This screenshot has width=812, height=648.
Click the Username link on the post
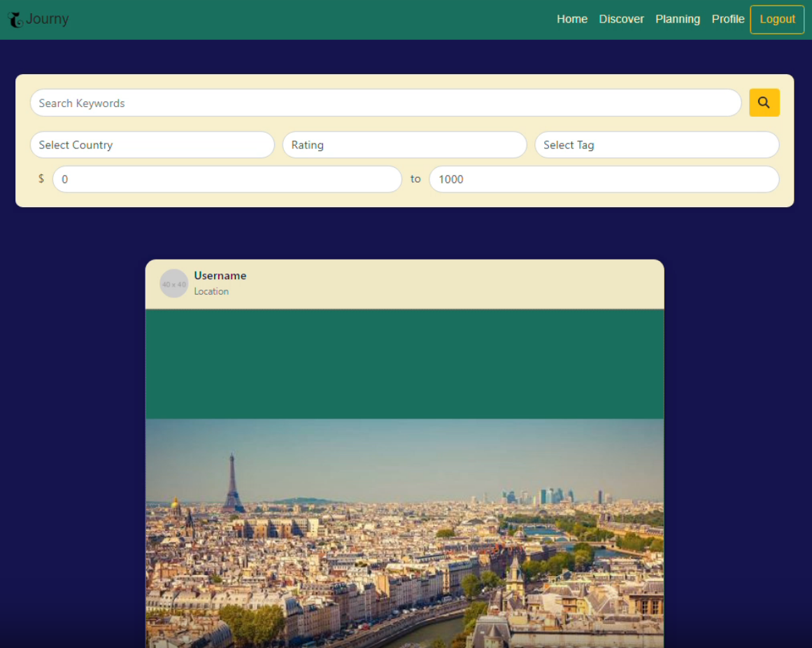coord(220,276)
